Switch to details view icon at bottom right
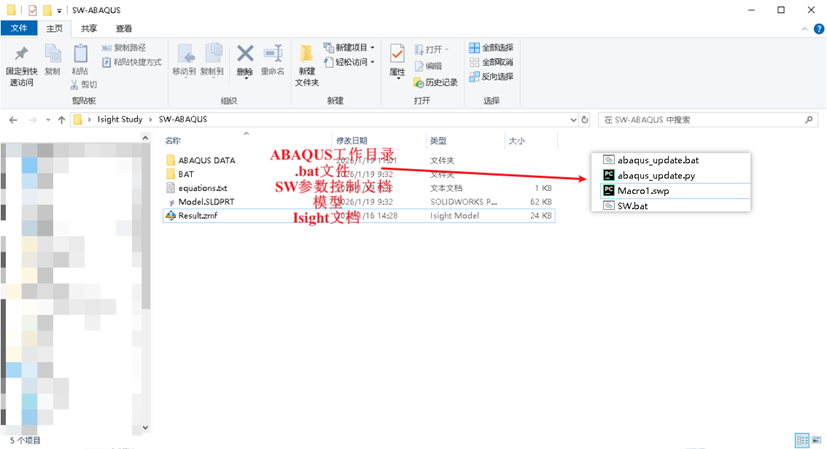This screenshot has height=449, width=827. [x=801, y=440]
